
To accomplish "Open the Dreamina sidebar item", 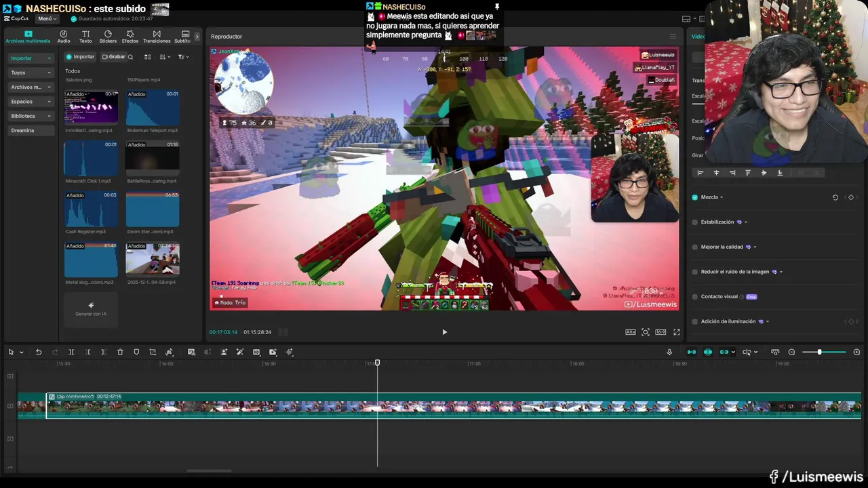I will point(31,130).
